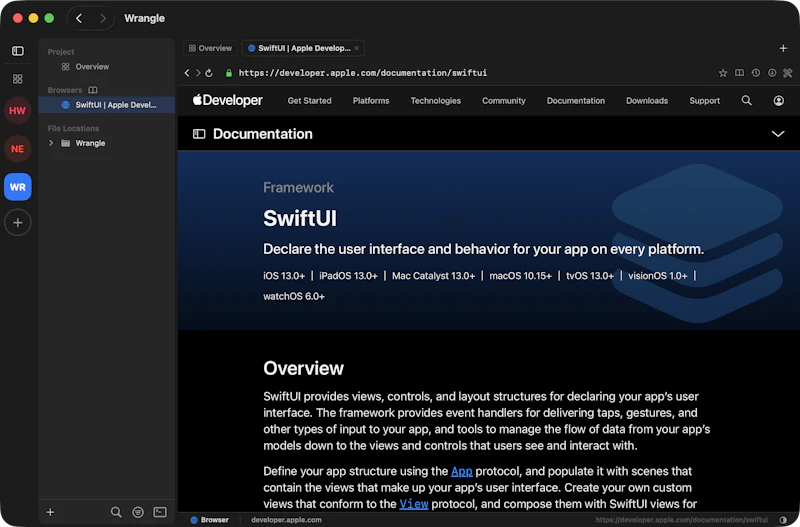Open the Technologies menu item
This screenshot has height=527, width=800.
(436, 101)
